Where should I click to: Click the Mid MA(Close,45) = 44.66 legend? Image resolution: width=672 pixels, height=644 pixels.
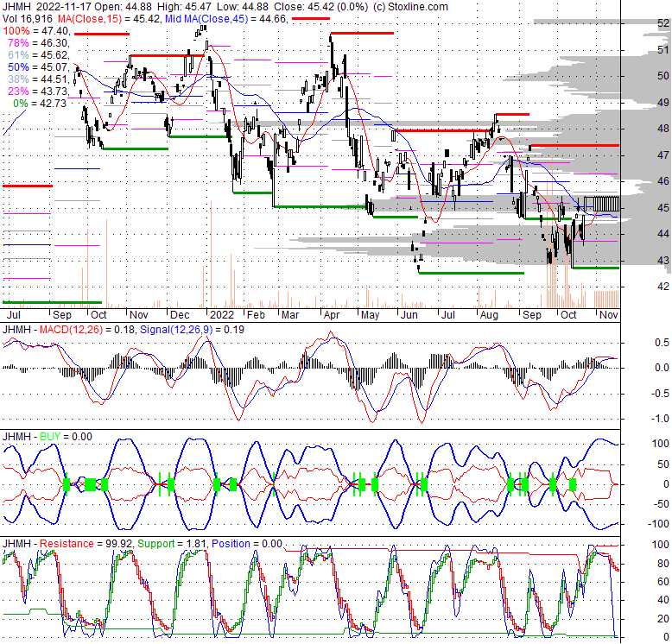click(225, 19)
